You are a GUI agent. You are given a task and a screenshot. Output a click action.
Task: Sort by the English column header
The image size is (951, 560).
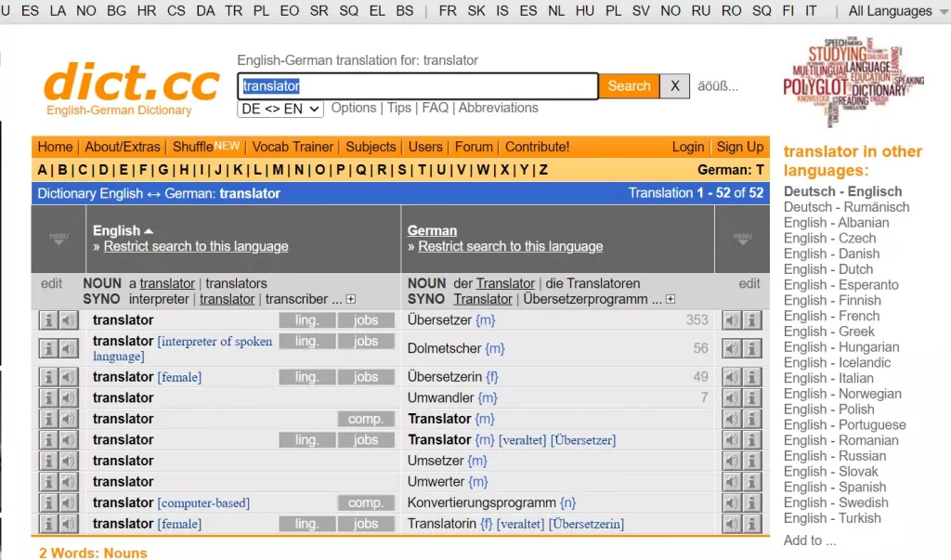(123, 230)
